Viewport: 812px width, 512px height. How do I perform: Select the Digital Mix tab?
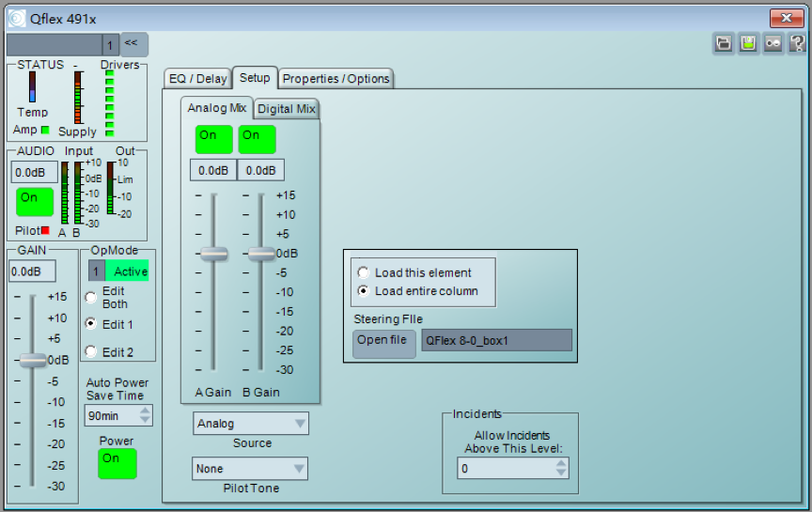287,109
